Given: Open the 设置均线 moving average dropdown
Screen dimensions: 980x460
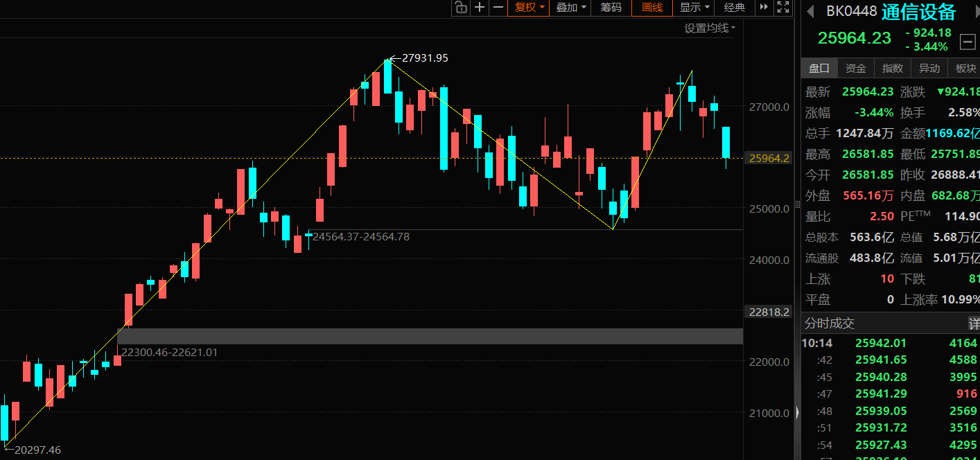Looking at the screenshot, I should coord(710,28).
